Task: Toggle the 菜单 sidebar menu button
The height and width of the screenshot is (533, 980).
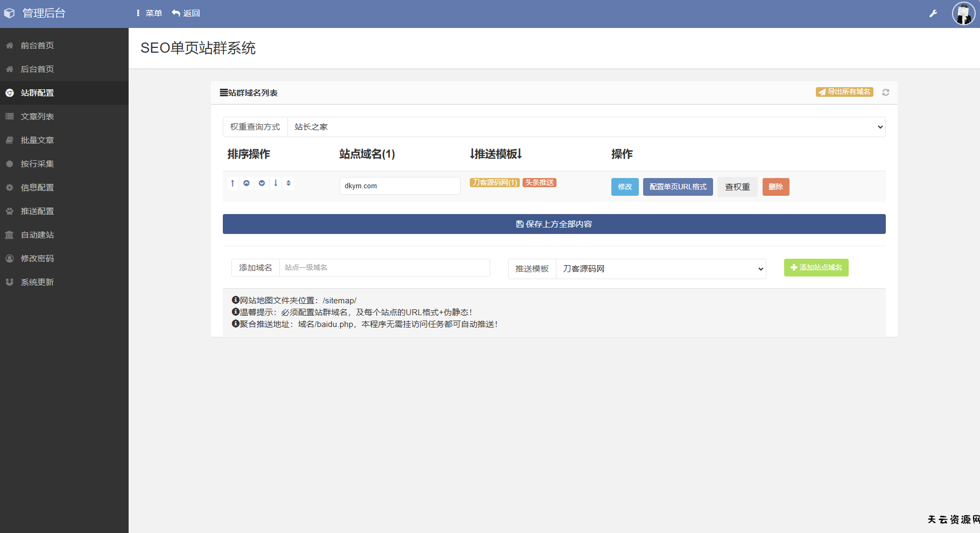Action: [149, 13]
